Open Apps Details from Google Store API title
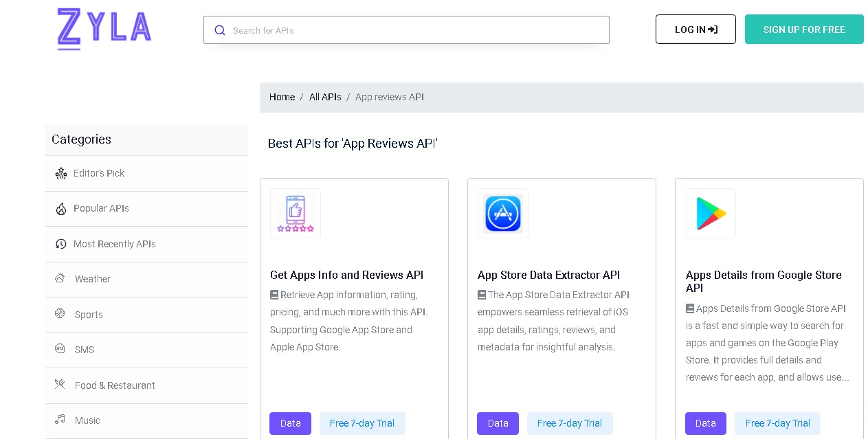Viewport: 868px width, 439px height. pos(764,281)
